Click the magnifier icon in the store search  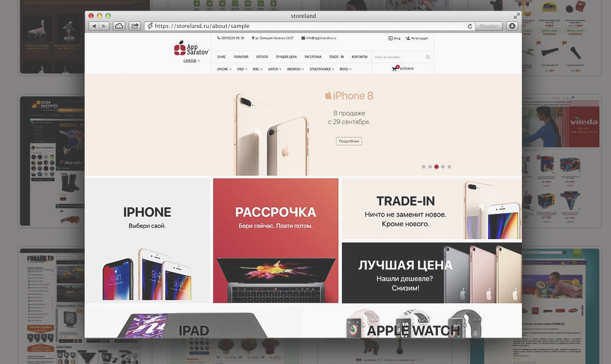pyautogui.click(x=428, y=57)
